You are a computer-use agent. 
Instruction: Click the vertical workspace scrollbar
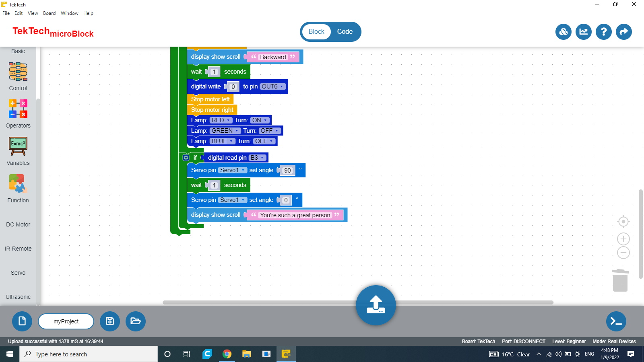coord(641,234)
